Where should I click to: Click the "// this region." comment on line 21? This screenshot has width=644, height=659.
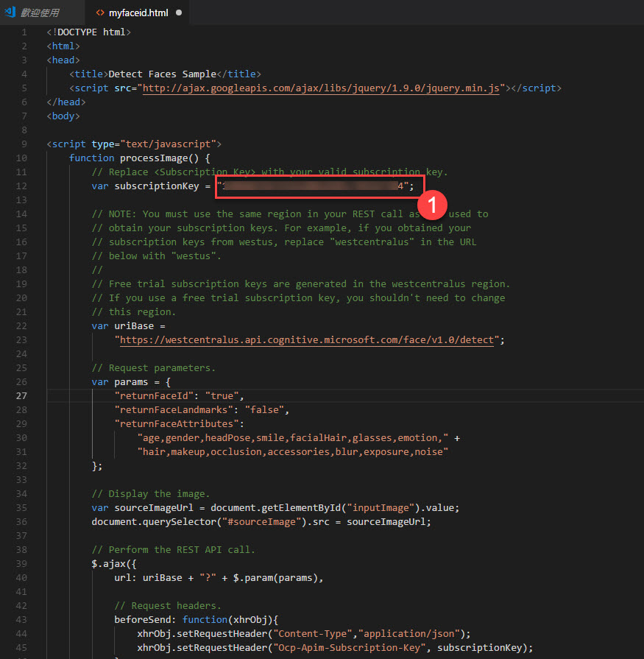click(134, 312)
